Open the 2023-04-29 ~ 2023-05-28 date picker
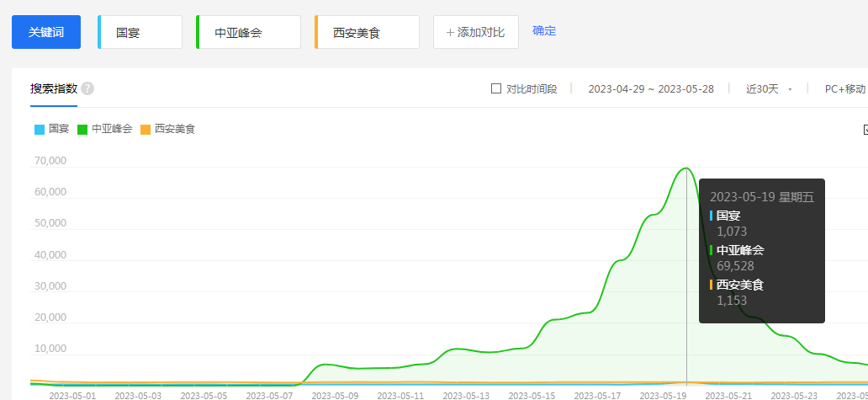Viewport: 868px width, 400px height. coord(650,88)
